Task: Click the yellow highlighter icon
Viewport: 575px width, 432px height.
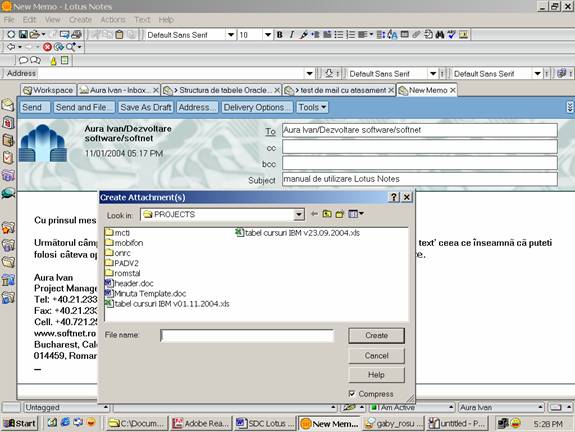Action: pos(54,61)
